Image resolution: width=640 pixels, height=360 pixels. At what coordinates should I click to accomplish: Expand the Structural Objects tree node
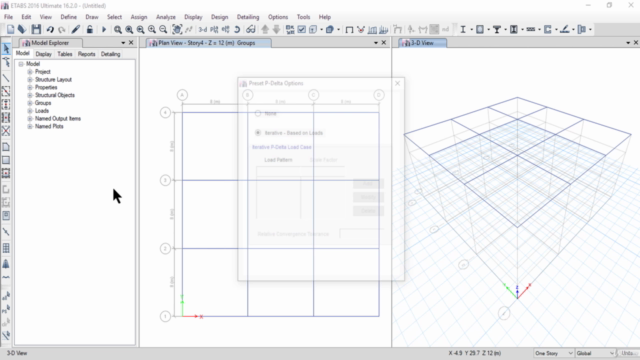(30, 95)
